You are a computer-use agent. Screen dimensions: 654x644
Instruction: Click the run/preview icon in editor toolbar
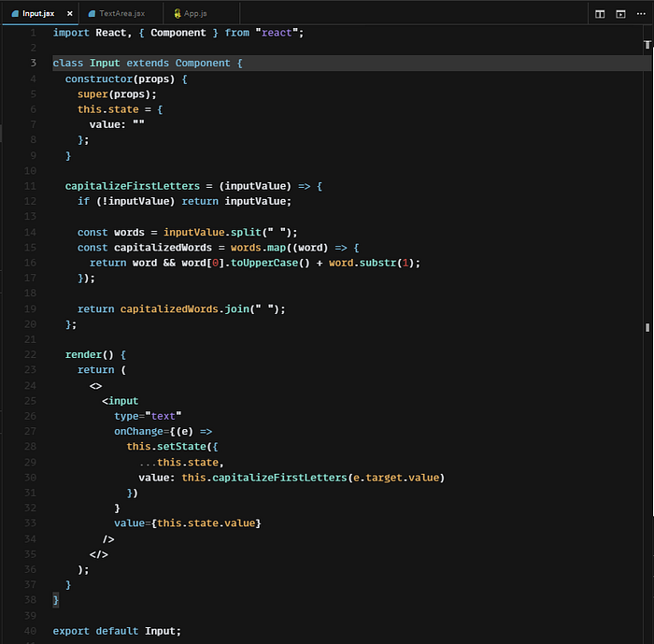(x=620, y=14)
